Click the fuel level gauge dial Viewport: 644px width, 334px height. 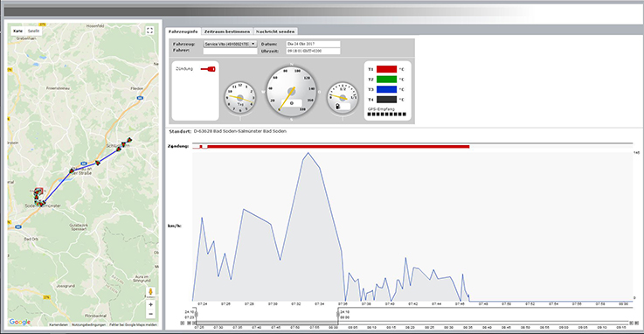click(343, 98)
